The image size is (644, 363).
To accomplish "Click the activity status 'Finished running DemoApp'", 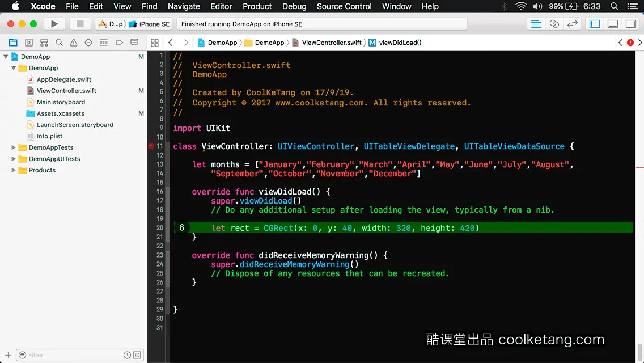I will [322, 24].
